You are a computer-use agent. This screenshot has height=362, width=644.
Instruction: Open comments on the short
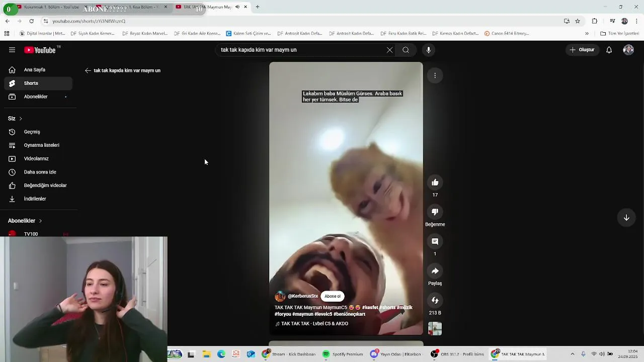[x=435, y=241]
